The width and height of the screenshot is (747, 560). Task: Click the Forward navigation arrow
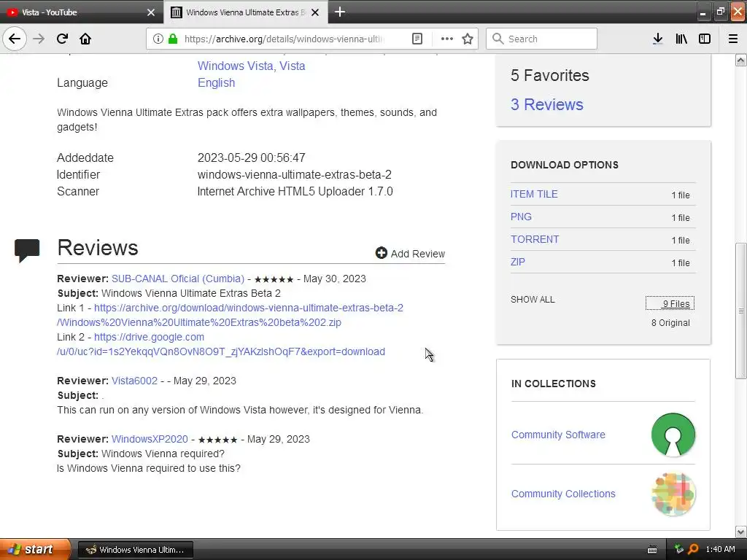tap(39, 39)
